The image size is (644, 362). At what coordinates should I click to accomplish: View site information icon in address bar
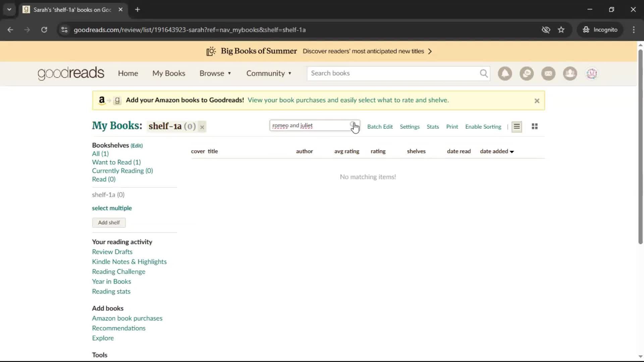[64, 30]
